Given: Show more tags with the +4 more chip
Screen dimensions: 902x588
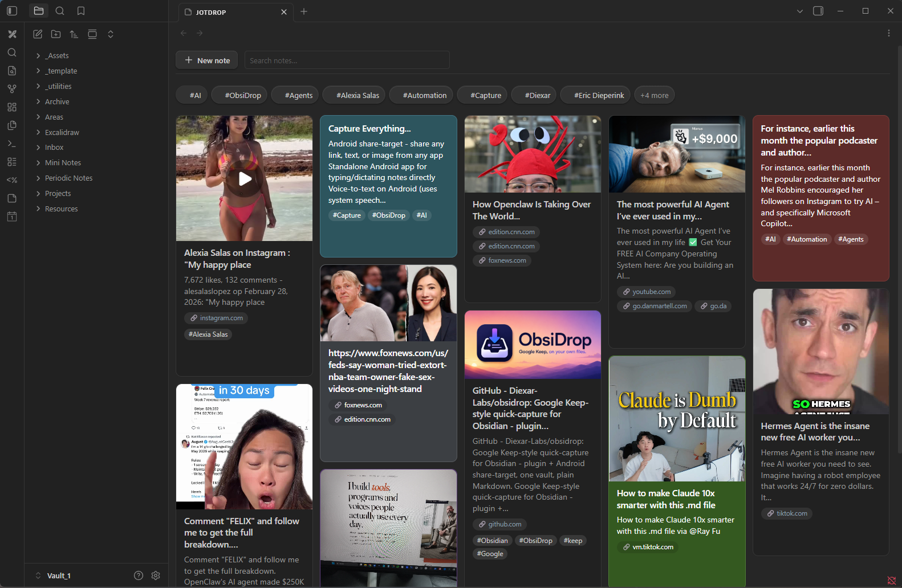Looking at the screenshot, I should [x=654, y=95].
